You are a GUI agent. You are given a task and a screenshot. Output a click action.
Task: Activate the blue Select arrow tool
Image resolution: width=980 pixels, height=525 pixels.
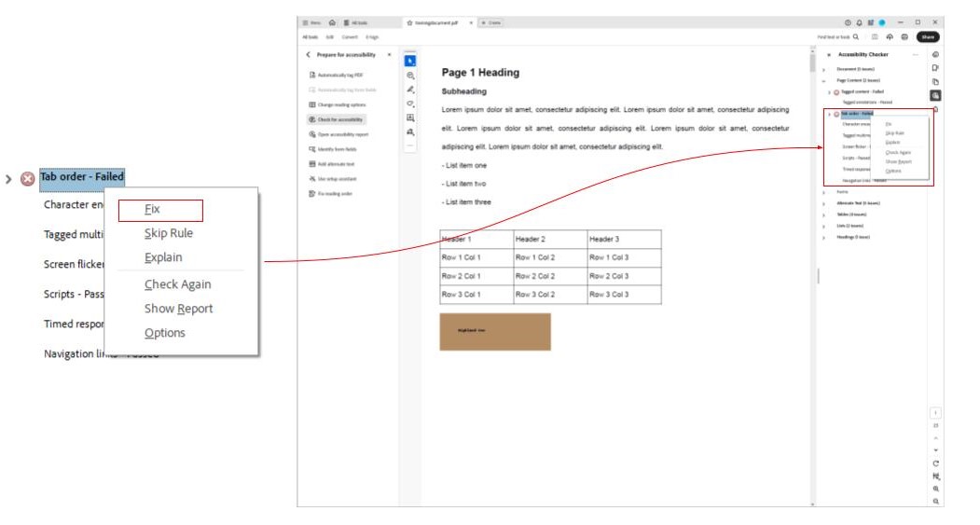point(410,61)
